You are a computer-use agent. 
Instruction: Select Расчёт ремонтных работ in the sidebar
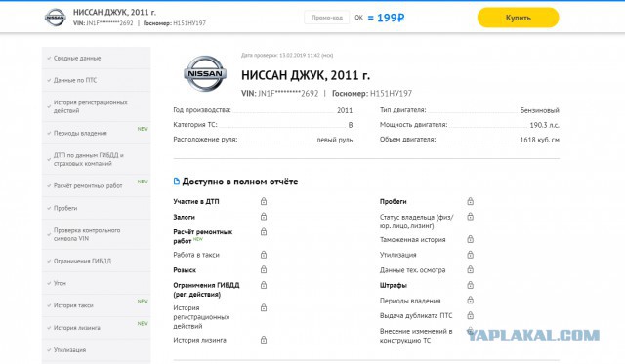coord(97,185)
